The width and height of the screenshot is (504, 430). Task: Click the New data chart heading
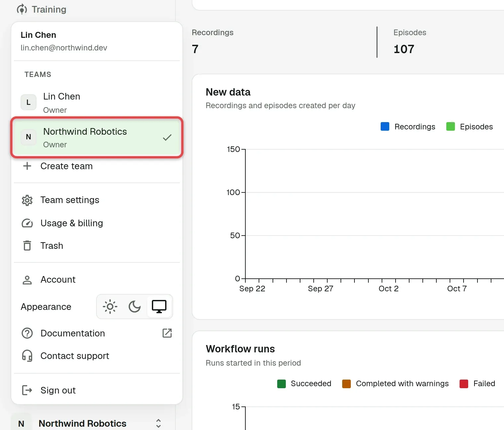[228, 92]
